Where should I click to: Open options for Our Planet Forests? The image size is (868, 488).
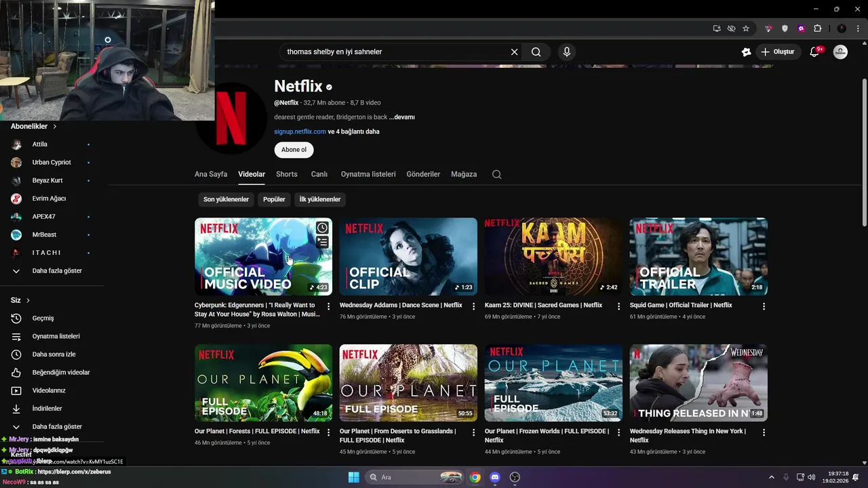pyautogui.click(x=329, y=432)
